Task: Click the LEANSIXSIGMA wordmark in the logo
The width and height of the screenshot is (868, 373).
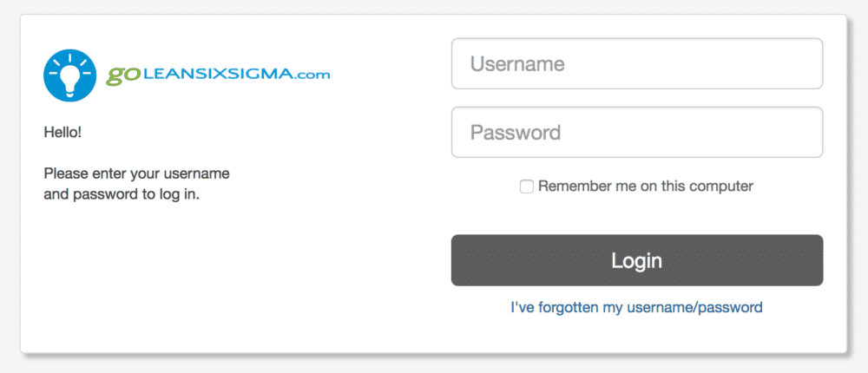Action: pyautogui.click(x=215, y=74)
